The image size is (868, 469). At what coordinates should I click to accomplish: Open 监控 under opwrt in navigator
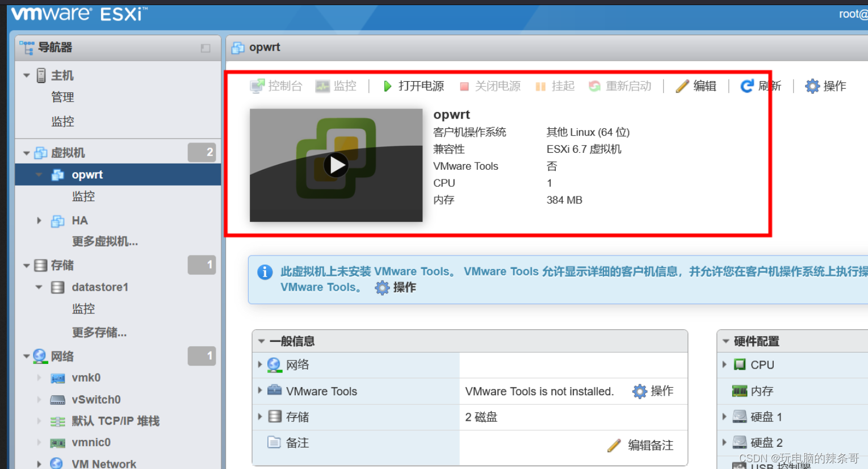pyautogui.click(x=83, y=196)
